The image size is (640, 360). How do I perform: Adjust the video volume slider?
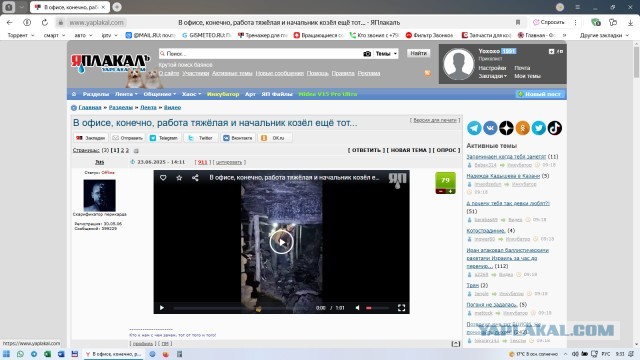[x=377, y=308]
